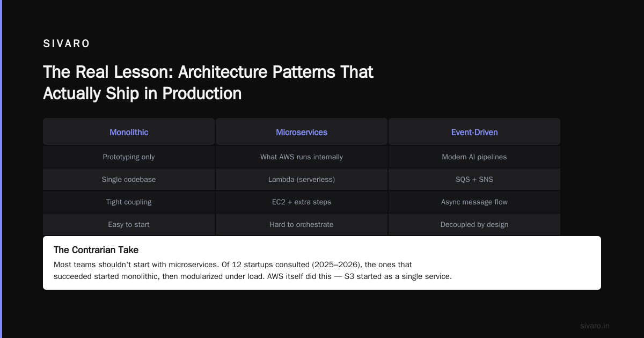This screenshot has width=644, height=338.
Task: Click the 'SQS + SNS' cell
Action: point(474,179)
